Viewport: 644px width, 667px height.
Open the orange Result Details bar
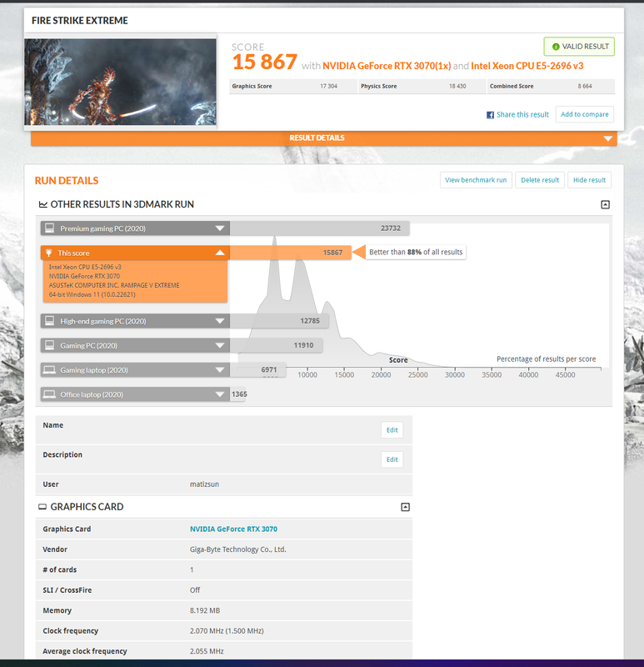point(324,138)
